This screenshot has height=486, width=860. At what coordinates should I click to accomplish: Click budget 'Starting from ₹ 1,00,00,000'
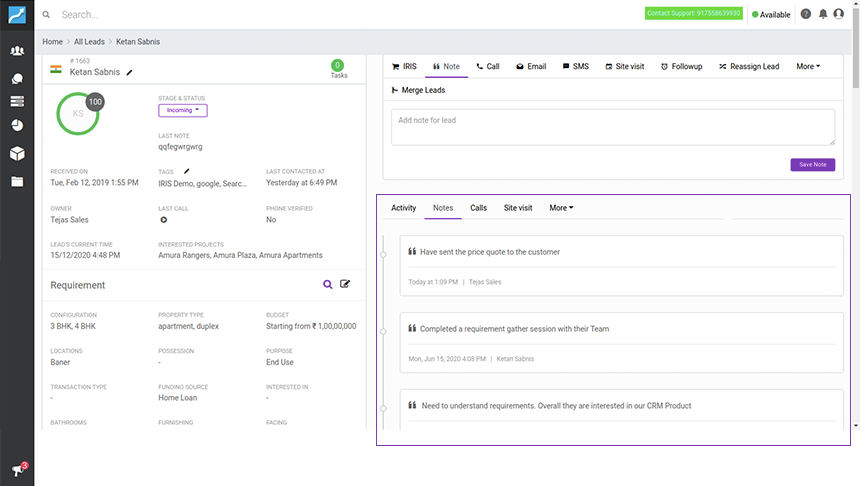(311, 326)
